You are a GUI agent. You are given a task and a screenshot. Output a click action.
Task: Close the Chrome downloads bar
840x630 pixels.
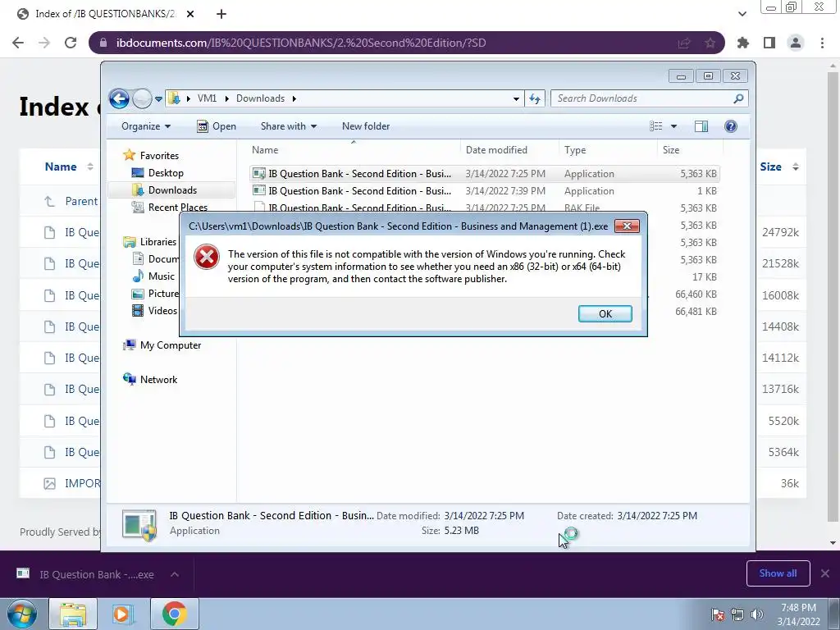[825, 573]
